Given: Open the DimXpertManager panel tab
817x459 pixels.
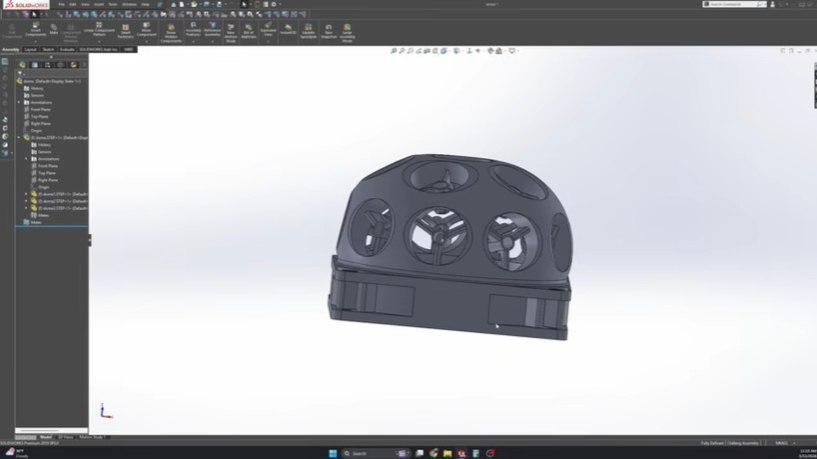Looking at the screenshot, I should pyautogui.click(x=60, y=65).
